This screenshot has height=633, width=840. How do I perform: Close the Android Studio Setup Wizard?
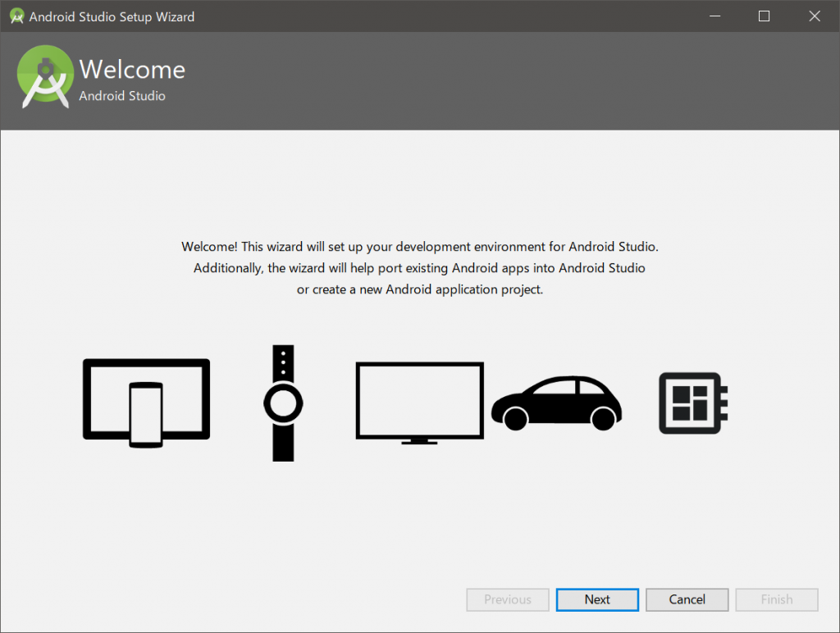pos(814,16)
